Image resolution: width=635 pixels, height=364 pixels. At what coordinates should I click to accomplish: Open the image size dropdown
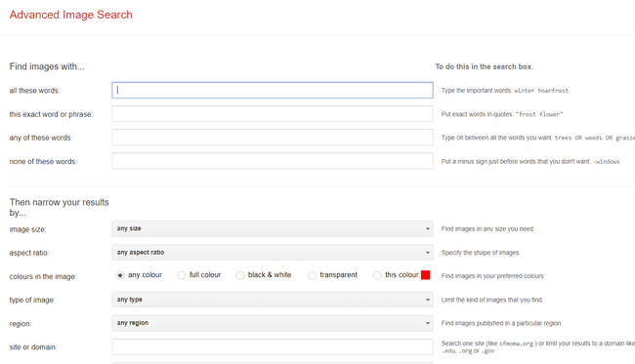[273, 229]
